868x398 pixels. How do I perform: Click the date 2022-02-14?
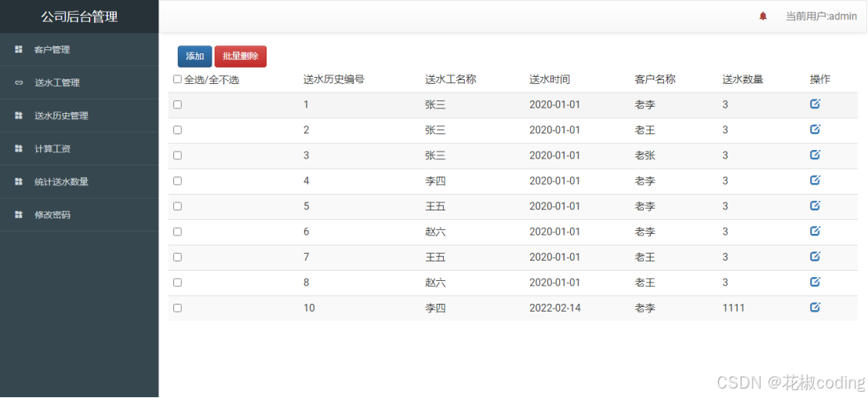(x=554, y=308)
